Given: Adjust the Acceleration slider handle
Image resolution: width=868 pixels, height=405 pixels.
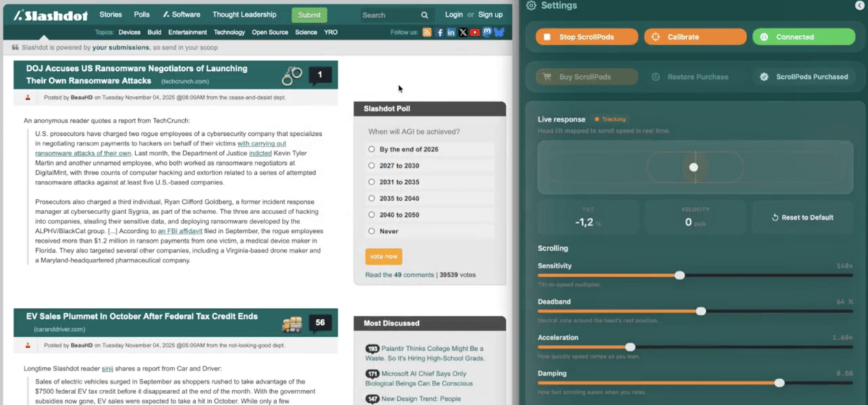Looking at the screenshot, I should tap(630, 347).
